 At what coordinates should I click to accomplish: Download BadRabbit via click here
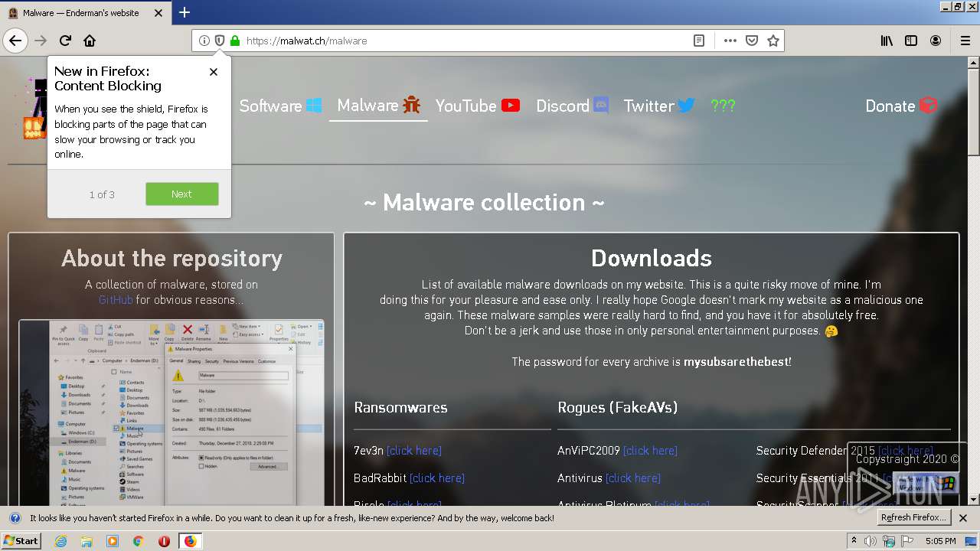tap(437, 478)
